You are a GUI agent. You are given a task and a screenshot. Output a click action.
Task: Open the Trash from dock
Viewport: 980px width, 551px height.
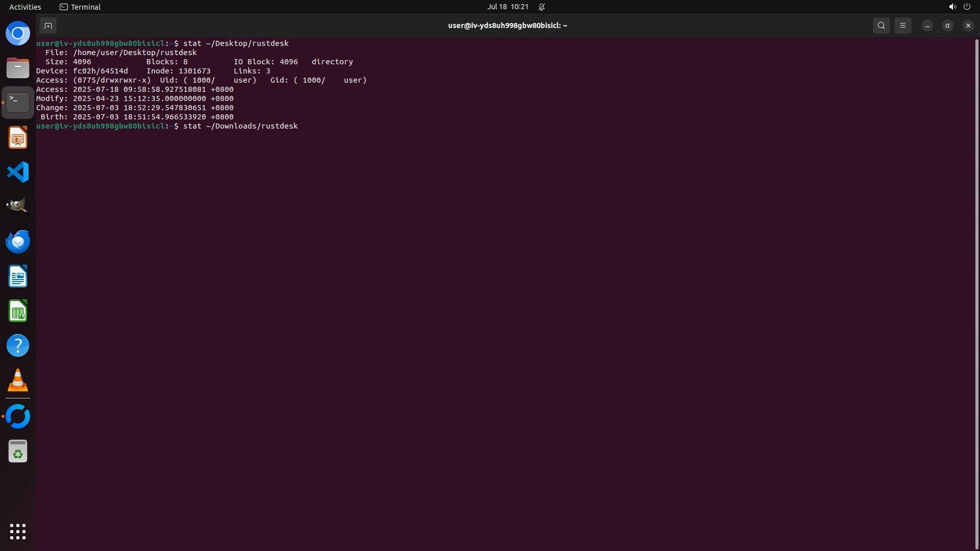tap(18, 452)
